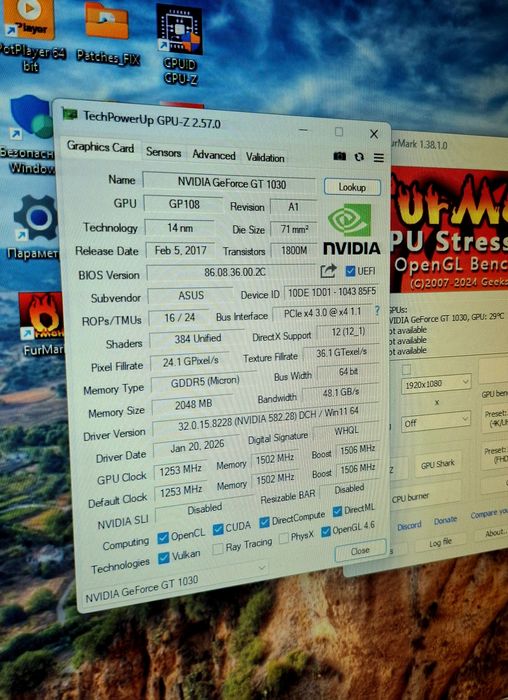Click the GPU-Z screenshot camera icon

tap(340, 156)
